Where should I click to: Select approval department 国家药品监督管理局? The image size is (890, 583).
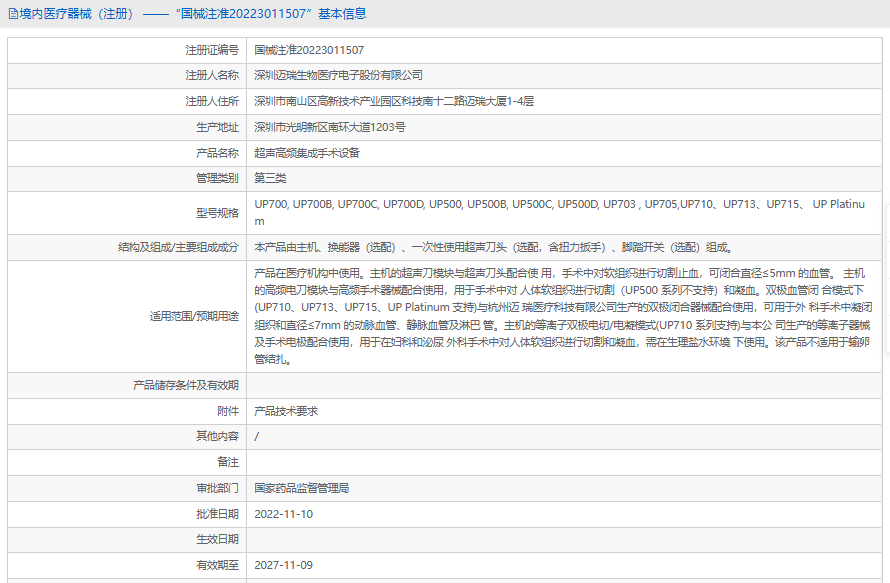click(x=301, y=488)
